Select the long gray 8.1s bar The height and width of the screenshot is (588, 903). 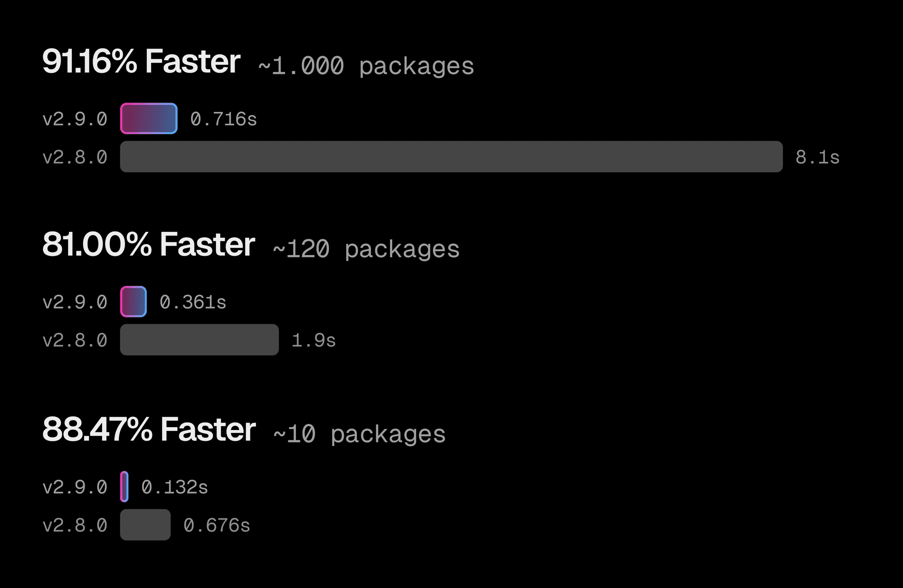[x=451, y=157]
